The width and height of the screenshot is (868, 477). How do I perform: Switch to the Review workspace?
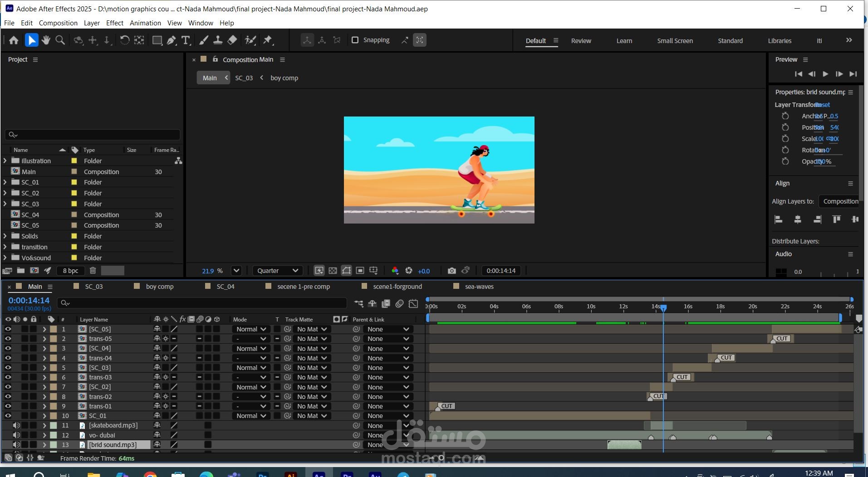pyautogui.click(x=581, y=41)
